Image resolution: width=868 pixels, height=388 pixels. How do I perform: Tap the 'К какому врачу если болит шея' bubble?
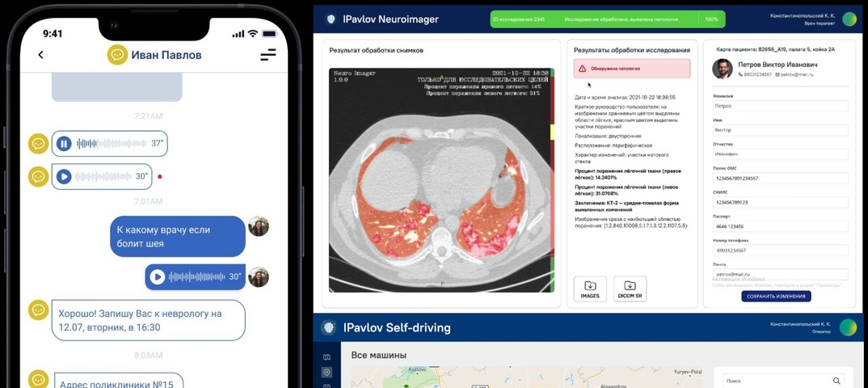click(178, 236)
